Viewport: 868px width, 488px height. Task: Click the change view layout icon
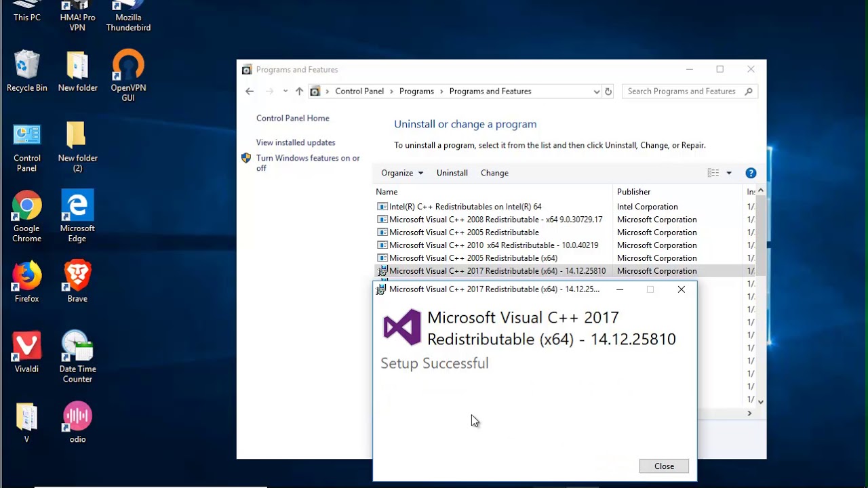point(713,173)
